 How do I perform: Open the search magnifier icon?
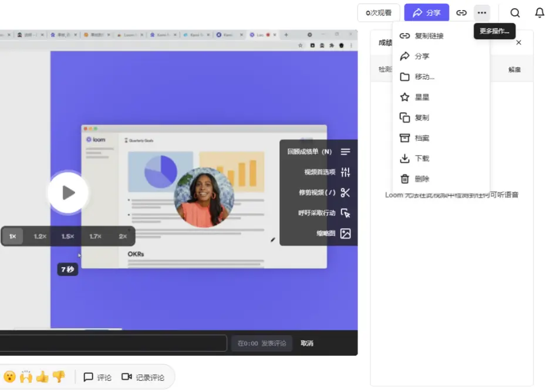[x=515, y=13]
